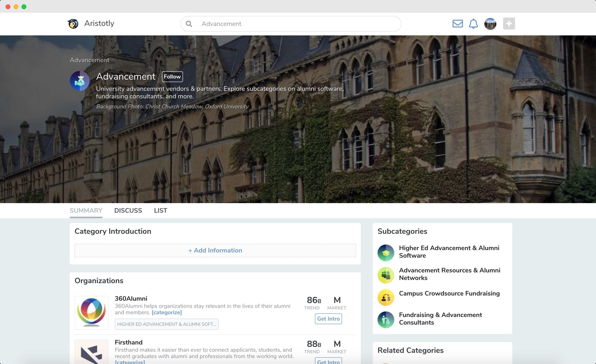This screenshot has width=596, height=364.
Task: Open the 360Alumni organization name
Action: [x=131, y=298]
